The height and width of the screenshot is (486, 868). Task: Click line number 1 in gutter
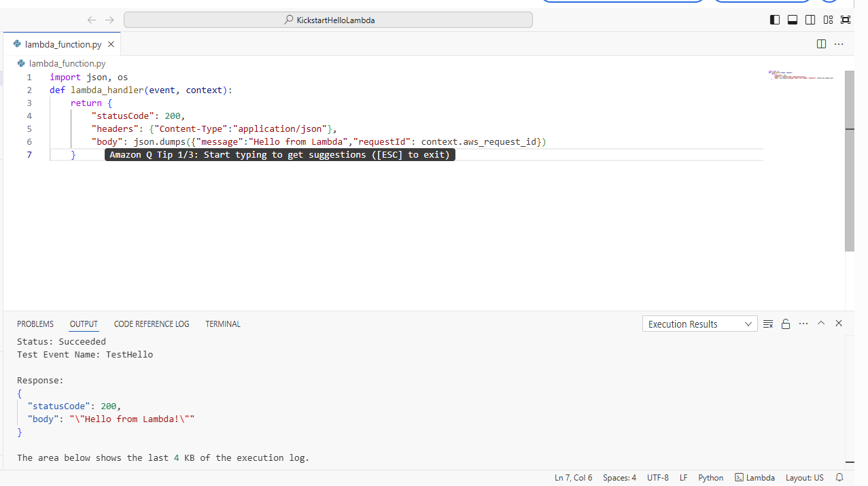(29, 77)
